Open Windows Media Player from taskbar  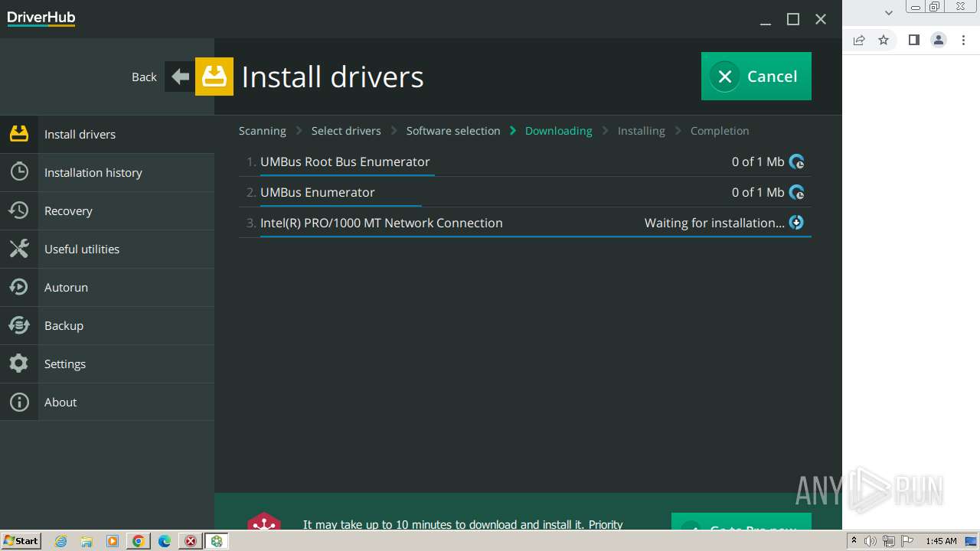113,541
